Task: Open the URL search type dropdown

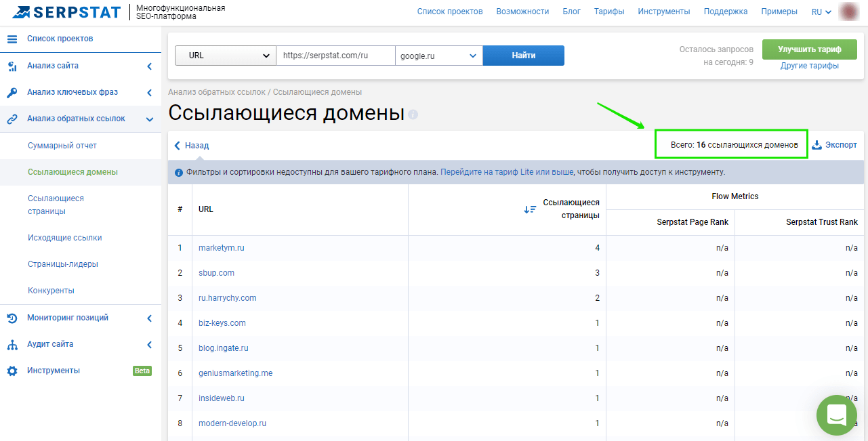Action: point(226,56)
